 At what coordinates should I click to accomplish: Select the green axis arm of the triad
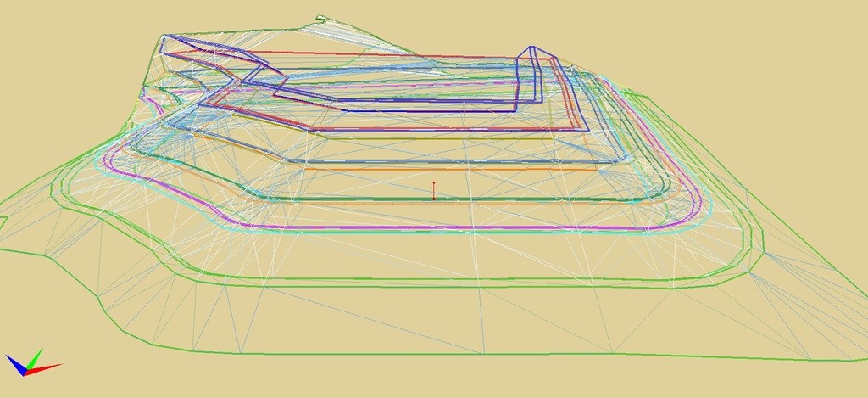click(x=34, y=356)
